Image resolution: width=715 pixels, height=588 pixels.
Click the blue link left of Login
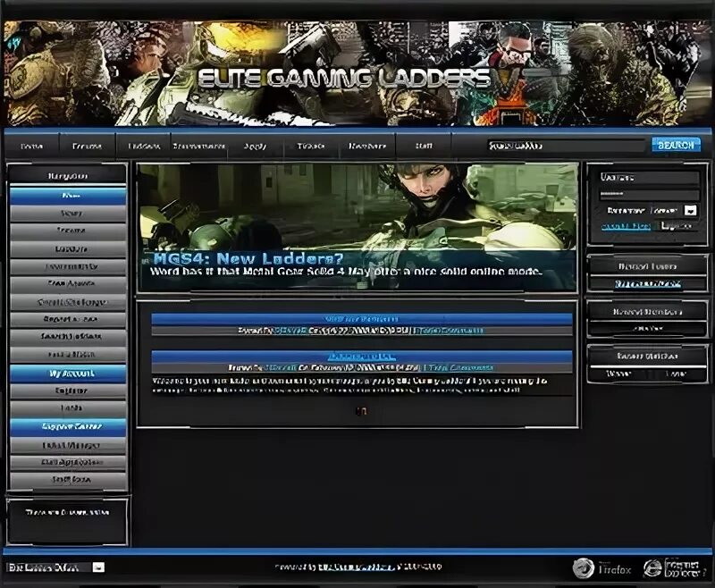tap(626, 226)
